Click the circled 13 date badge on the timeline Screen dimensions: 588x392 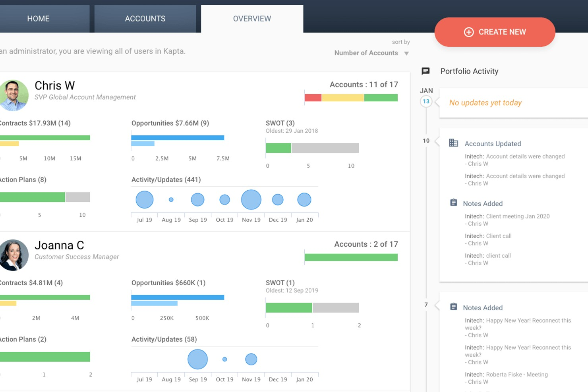tap(426, 101)
